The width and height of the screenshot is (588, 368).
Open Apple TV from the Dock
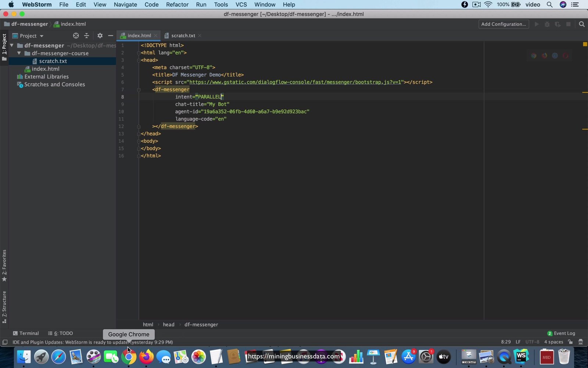pos(444,357)
